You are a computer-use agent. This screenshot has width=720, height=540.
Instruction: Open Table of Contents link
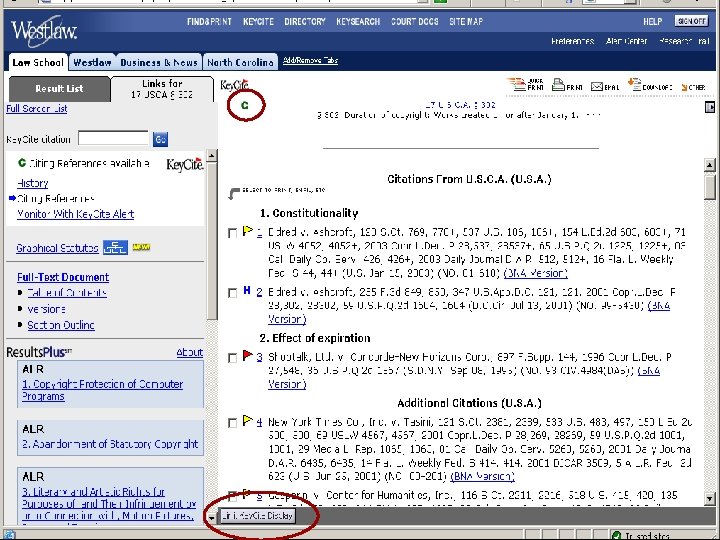pos(67,293)
